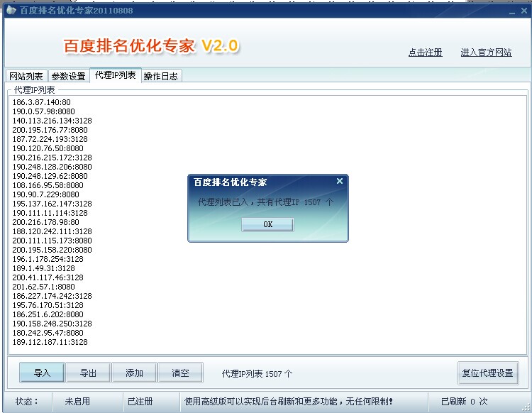Select the 代理IP列表 tab
This screenshot has height=413, width=532.
tap(115, 75)
